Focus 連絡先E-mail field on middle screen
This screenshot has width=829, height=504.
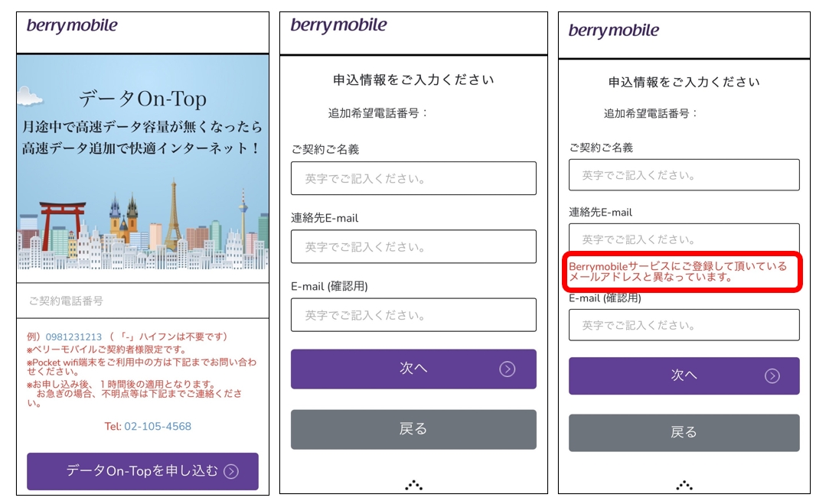click(x=413, y=247)
